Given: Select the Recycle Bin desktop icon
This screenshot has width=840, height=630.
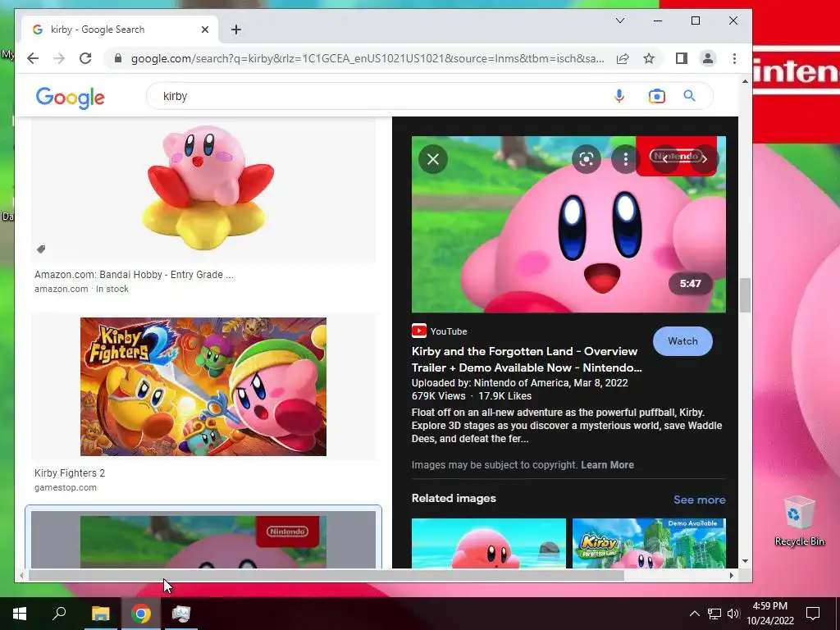Looking at the screenshot, I should coord(799,521).
